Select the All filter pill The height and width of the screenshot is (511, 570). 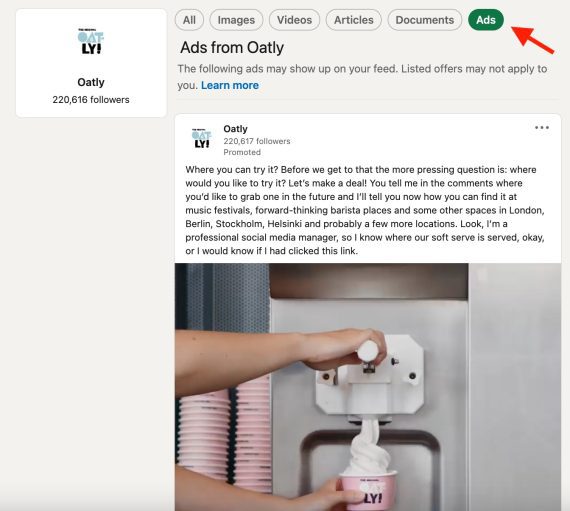pos(189,20)
